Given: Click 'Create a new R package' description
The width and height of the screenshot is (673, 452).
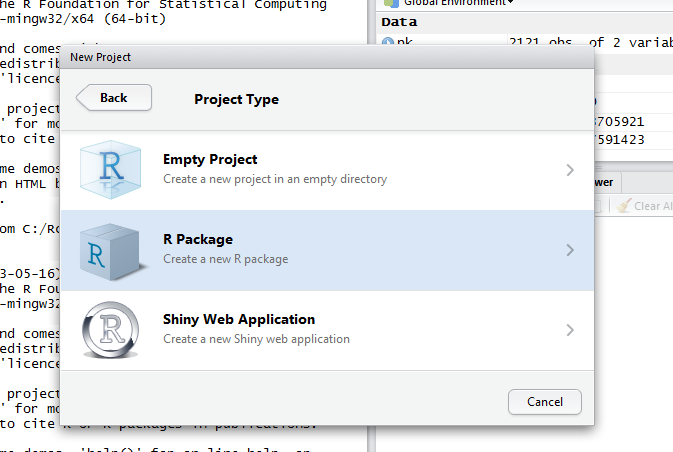Looking at the screenshot, I should point(225,259).
